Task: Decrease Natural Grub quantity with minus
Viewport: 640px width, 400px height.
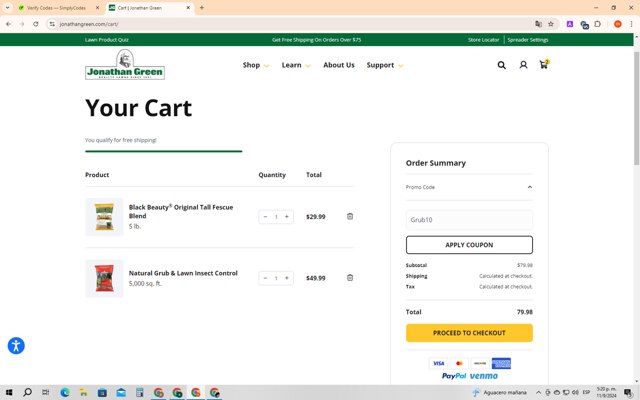Action: (x=265, y=278)
